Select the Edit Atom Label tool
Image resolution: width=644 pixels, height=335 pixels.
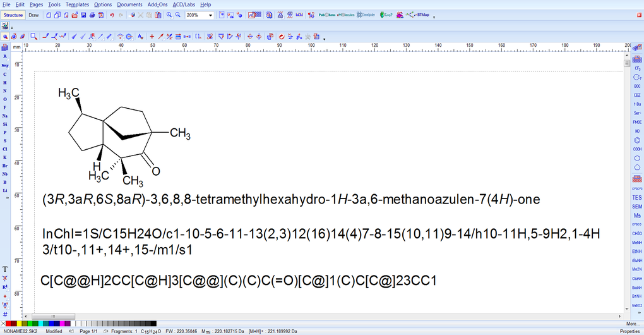pos(140,37)
